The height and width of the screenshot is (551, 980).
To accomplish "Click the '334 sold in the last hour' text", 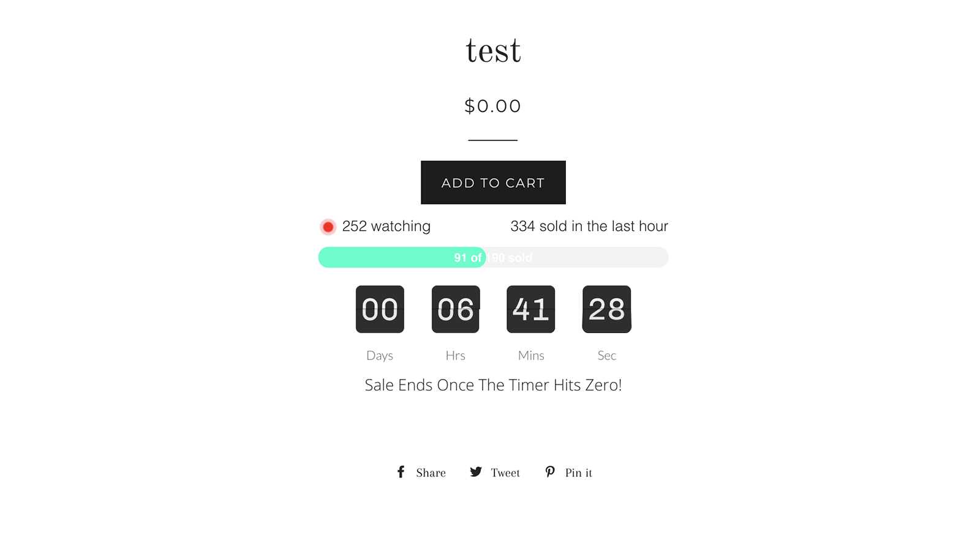I will [x=589, y=227].
